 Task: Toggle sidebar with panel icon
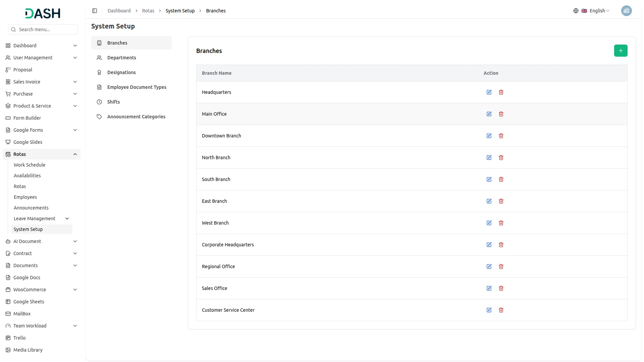point(95,11)
